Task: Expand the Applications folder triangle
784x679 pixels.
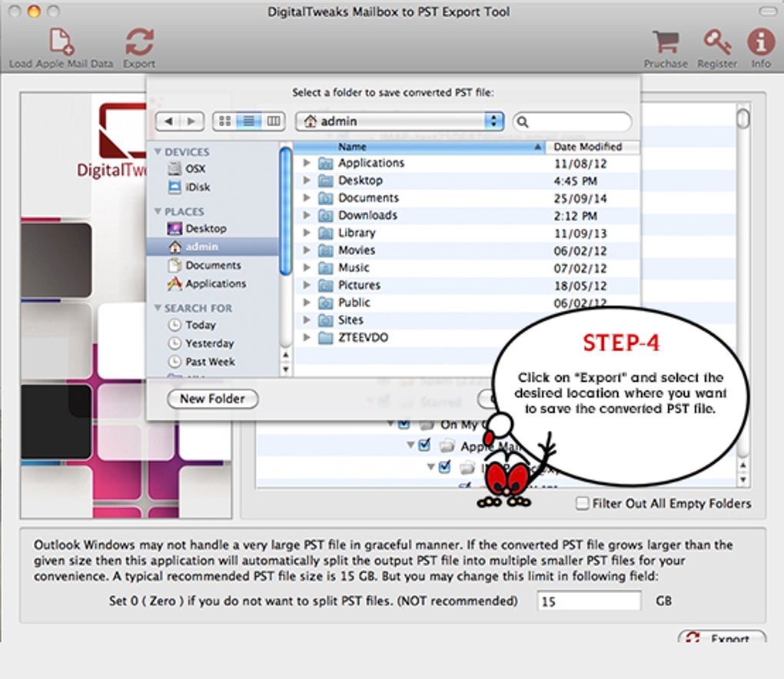Action: [x=307, y=163]
